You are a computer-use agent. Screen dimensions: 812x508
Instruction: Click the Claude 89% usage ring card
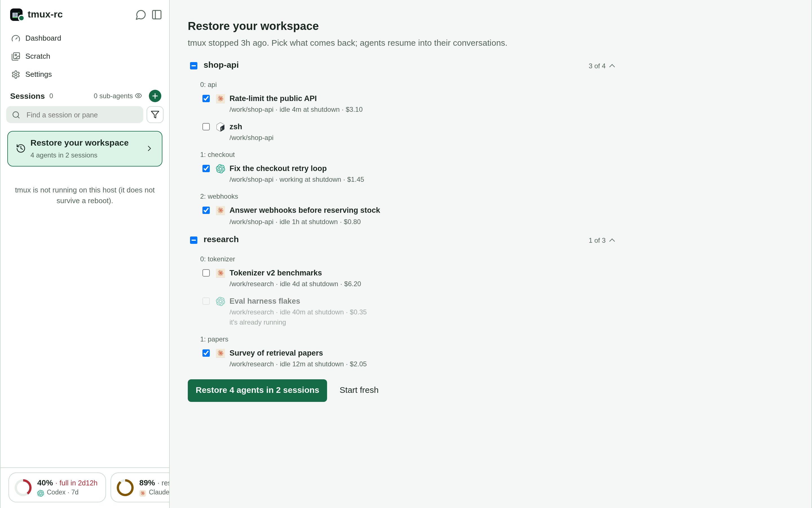pos(140,487)
